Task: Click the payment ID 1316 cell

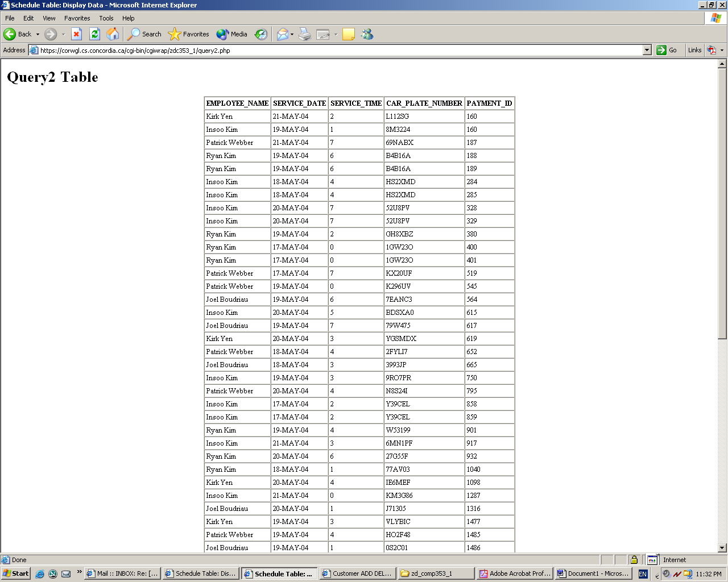Action: pyautogui.click(x=489, y=509)
